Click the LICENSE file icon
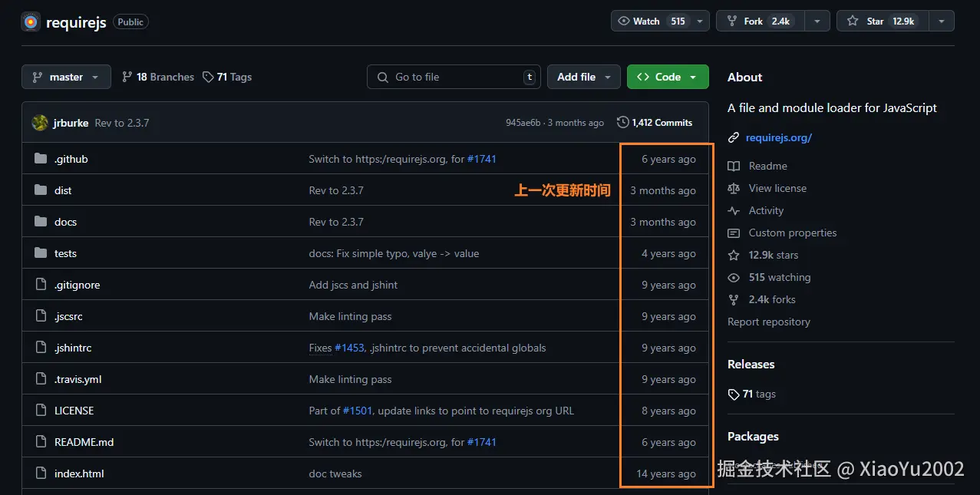 [41, 411]
